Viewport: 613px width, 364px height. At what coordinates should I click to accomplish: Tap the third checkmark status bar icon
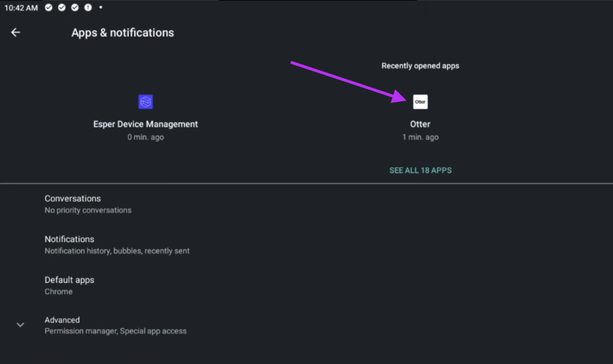(75, 7)
